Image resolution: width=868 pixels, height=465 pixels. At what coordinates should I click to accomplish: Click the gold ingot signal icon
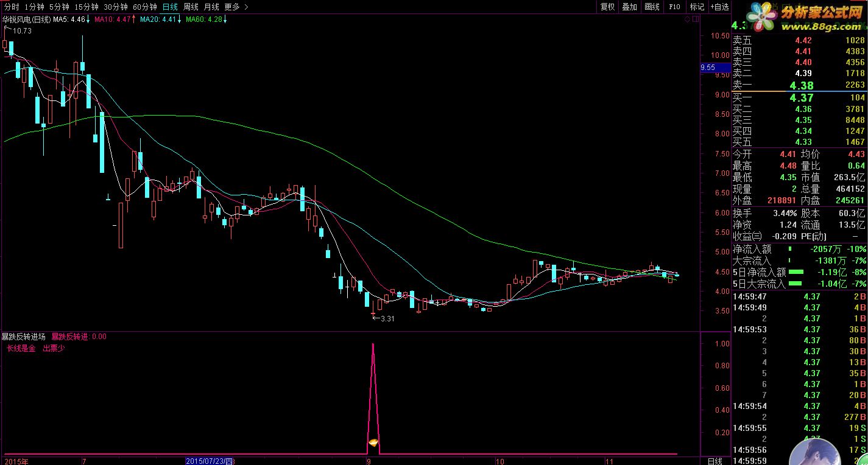[x=373, y=442]
